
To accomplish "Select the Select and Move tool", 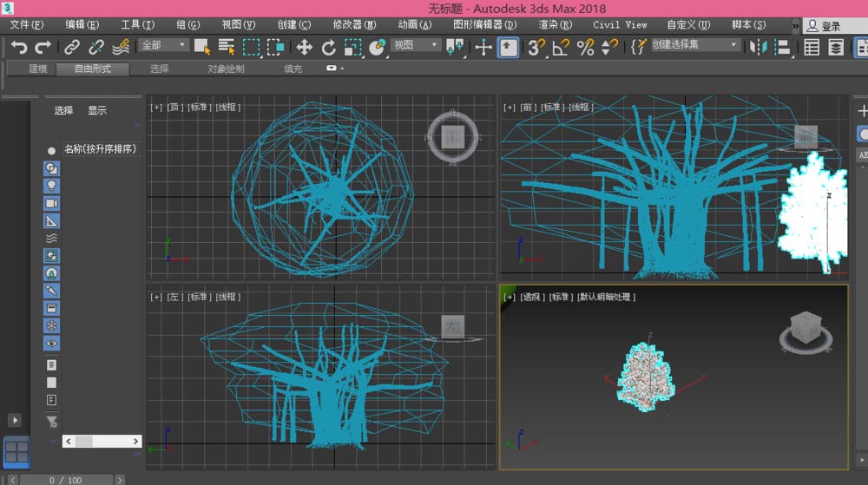I will pyautogui.click(x=305, y=47).
